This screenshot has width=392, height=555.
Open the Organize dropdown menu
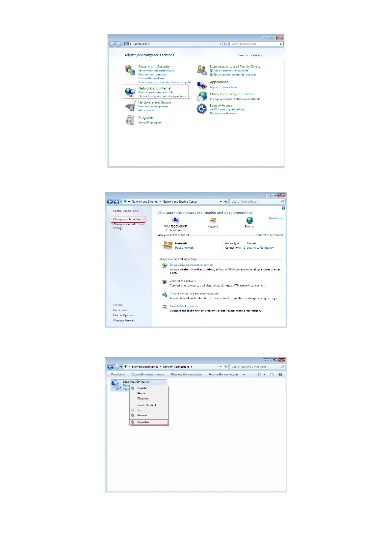(118, 375)
